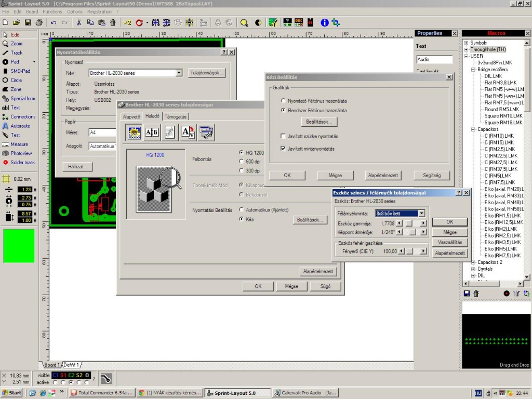Select Nyomtató Féltónus használata radio

coord(283,101)
